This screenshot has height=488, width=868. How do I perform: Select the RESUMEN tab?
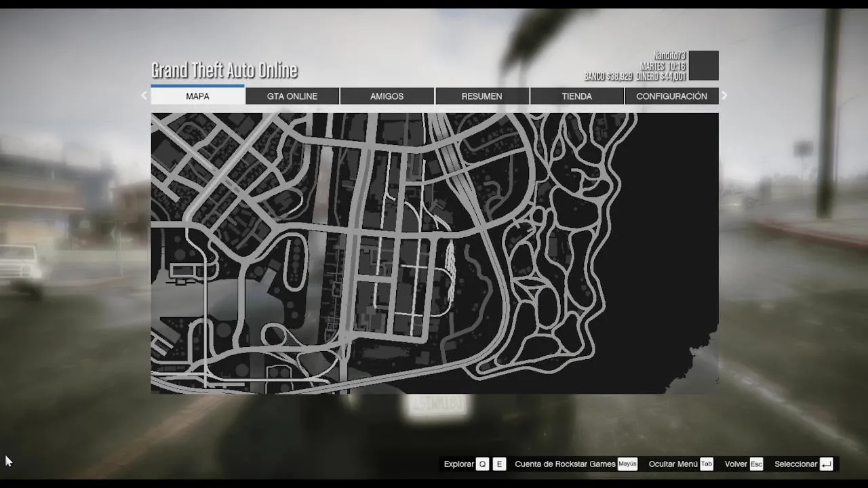point(482,96)
